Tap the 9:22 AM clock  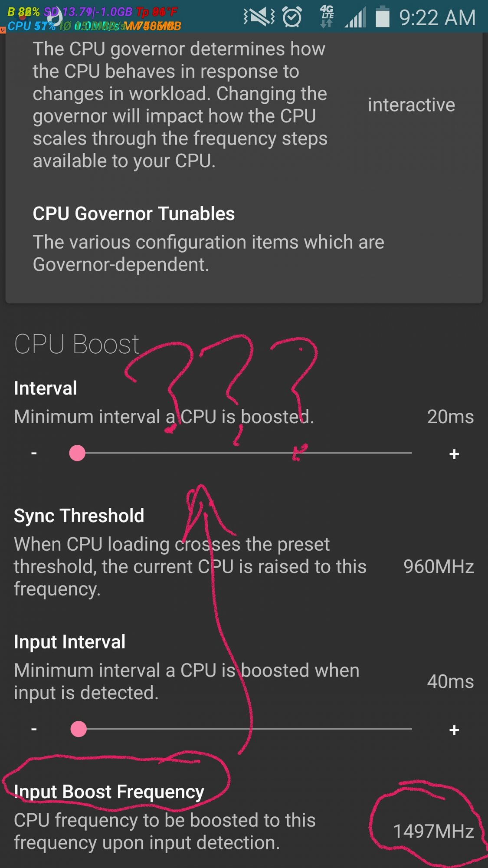(x=437, y=18)
